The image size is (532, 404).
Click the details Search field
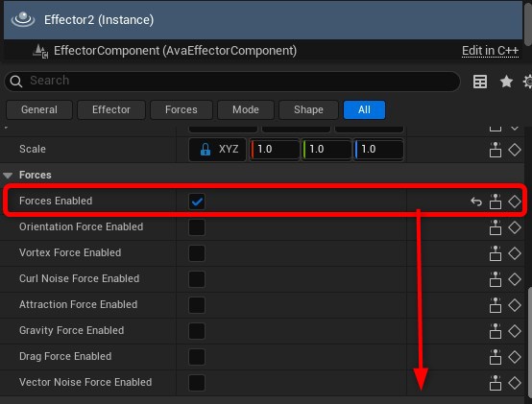click(232, 82)
